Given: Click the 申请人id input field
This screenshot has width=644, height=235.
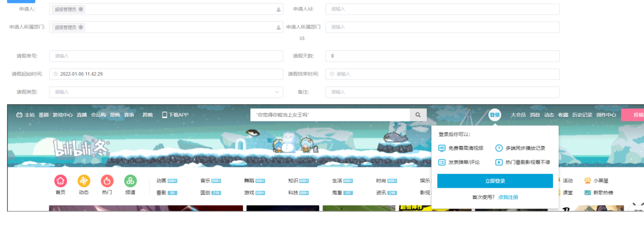Looking at the screenshot, I should point(442,9).
